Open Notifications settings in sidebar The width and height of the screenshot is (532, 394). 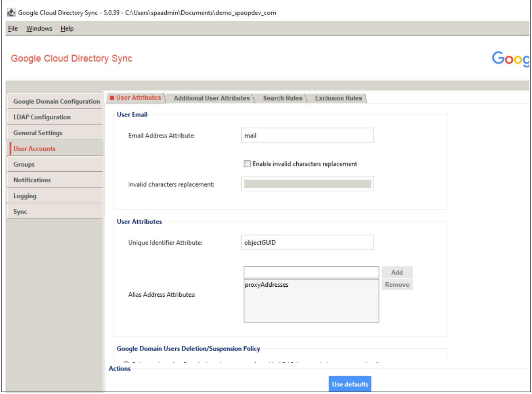click(x=32, y=180)
